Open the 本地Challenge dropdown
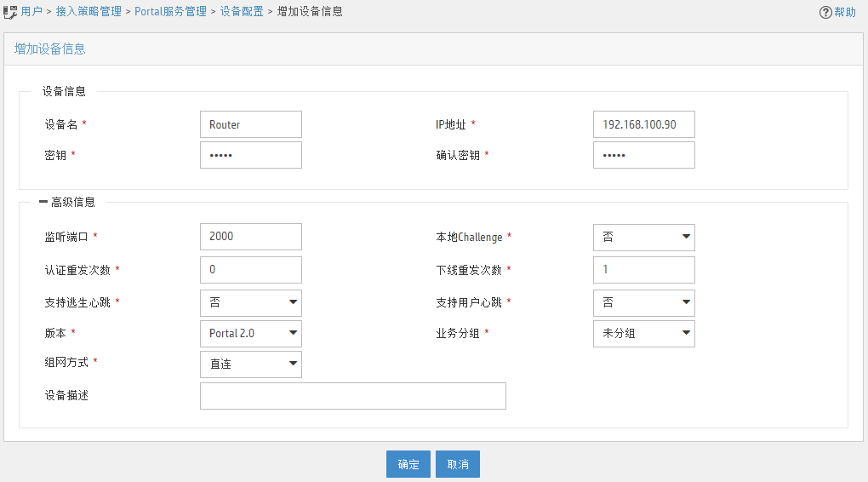Viewport: 868px width, 482px height. pyautogui.click(x=643, y=237)
